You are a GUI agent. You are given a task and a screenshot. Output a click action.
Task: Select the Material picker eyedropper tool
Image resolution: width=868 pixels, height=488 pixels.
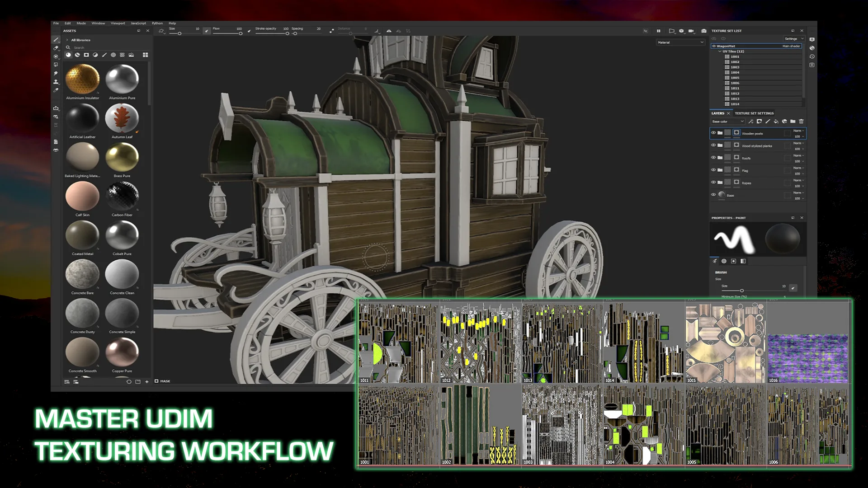coord(56,90)
